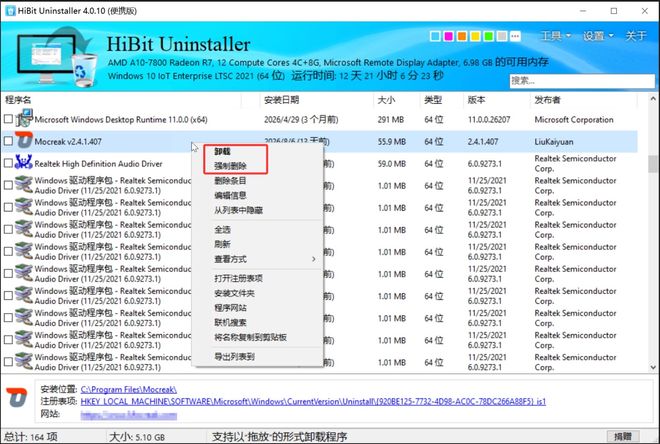Open the 设置 dropdown menu
Viewport: 660px width, 444px height.
pos(598,36)
